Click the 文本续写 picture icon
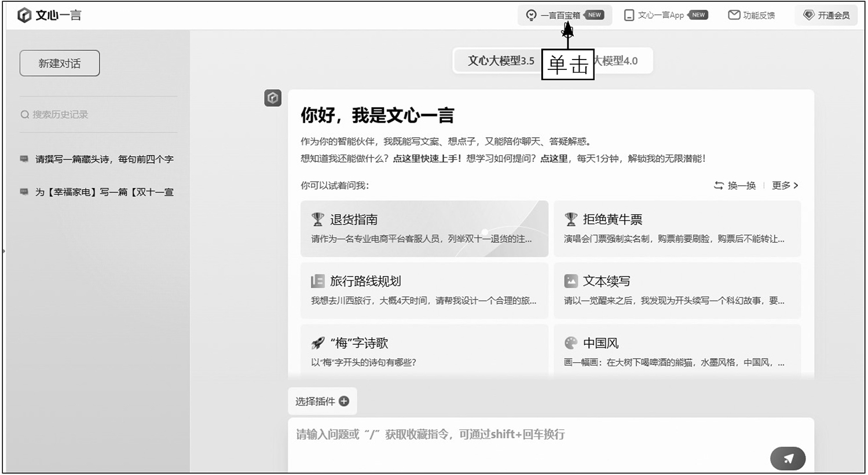Viewport: 868px width, 475px height. click(571, 281)
